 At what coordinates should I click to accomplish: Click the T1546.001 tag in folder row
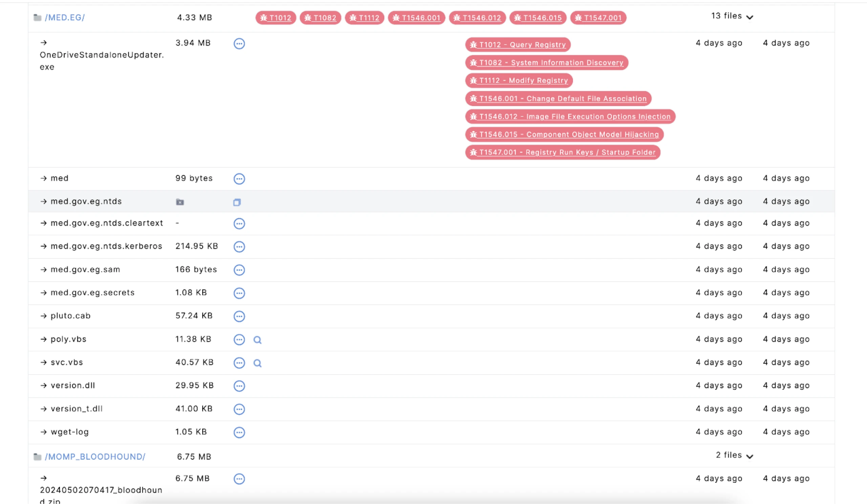(416, 18)
